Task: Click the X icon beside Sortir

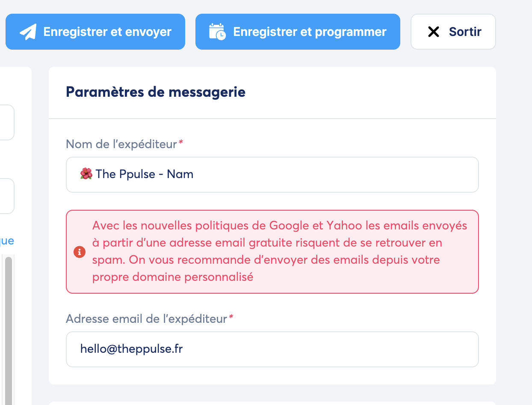Action: pyautogui.click(x=434, y=32)
